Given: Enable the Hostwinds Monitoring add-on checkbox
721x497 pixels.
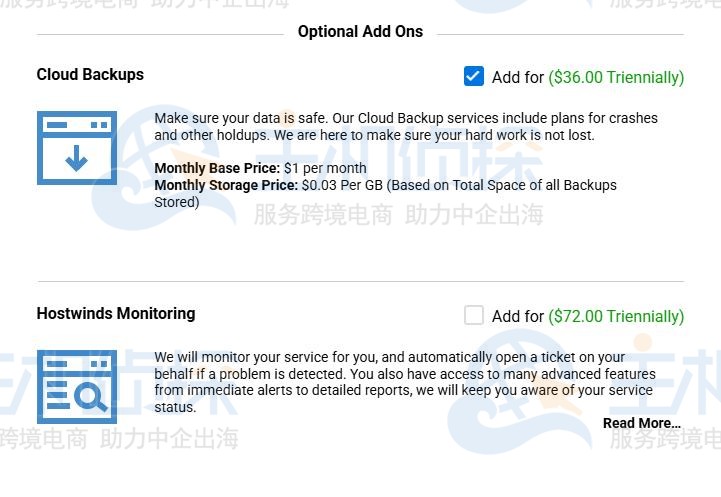Looking at the screenshot, I should [474, 315].
